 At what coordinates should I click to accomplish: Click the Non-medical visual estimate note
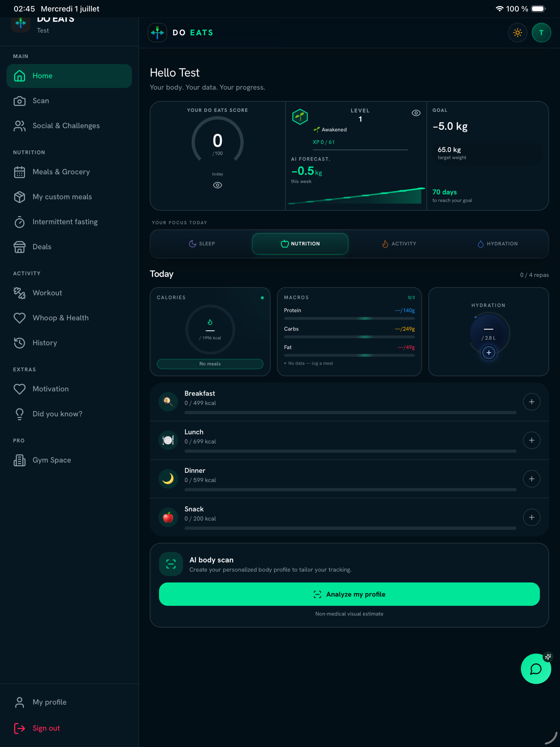click(349, 614)
